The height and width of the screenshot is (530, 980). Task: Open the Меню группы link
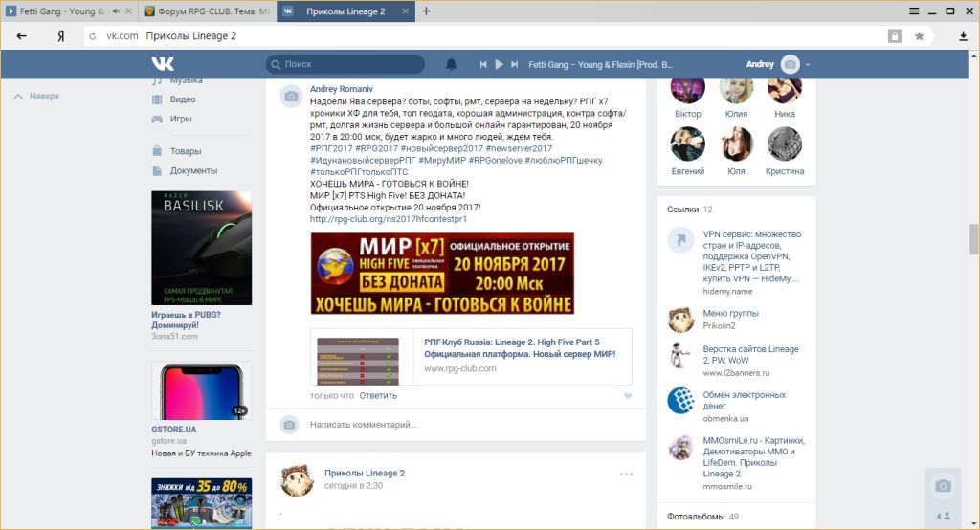pos(730,313)
